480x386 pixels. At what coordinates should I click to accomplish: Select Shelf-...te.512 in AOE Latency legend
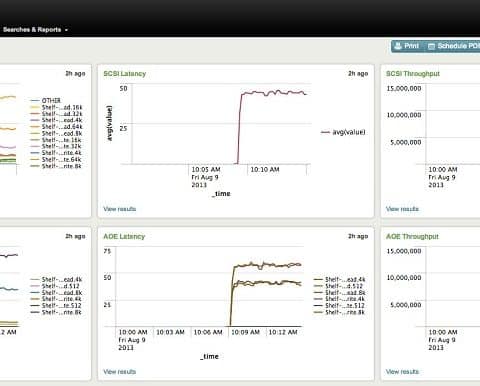339,306
